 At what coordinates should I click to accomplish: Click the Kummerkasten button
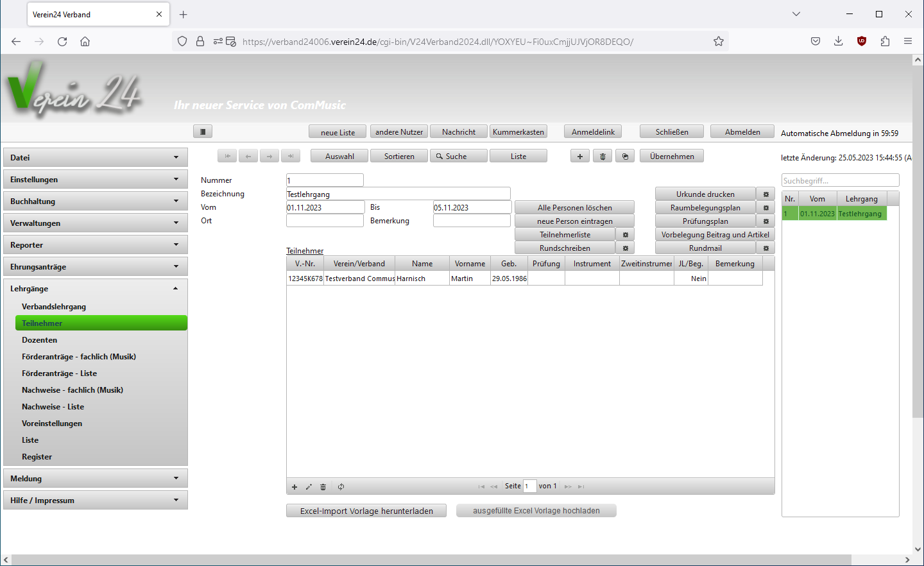(x=518, y=132)
